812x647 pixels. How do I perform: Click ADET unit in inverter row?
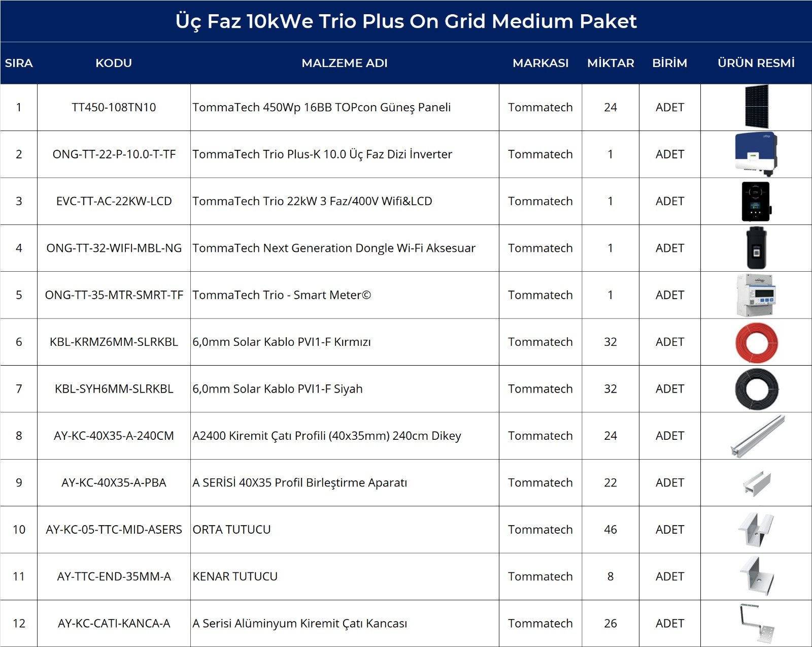point(670,154)
